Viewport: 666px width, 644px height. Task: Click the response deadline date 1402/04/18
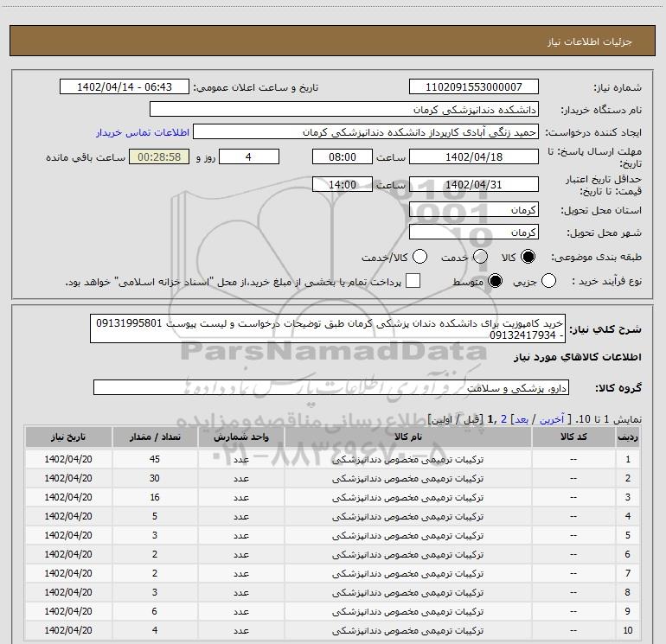pyautogui.click(x=474, y=156)
